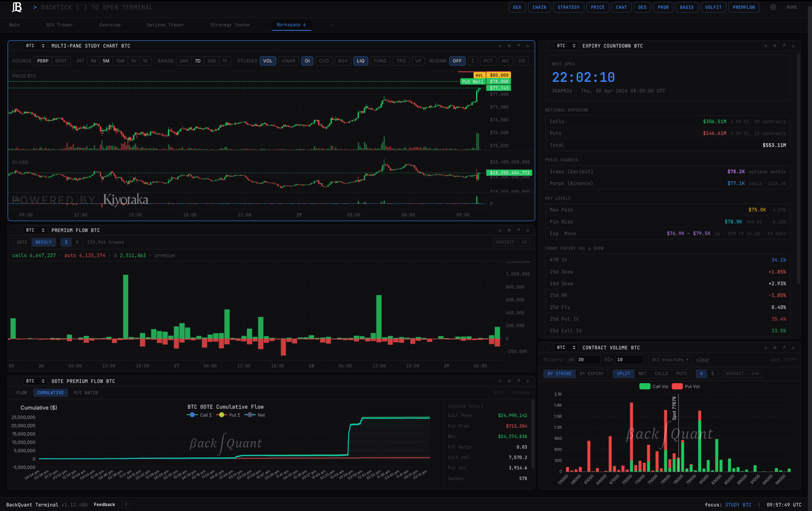The width and height of the screenshot is (812, 511).
Task: Open symbol selector in Multi-Pane Study Chart
Action: [x=35, y=46]
